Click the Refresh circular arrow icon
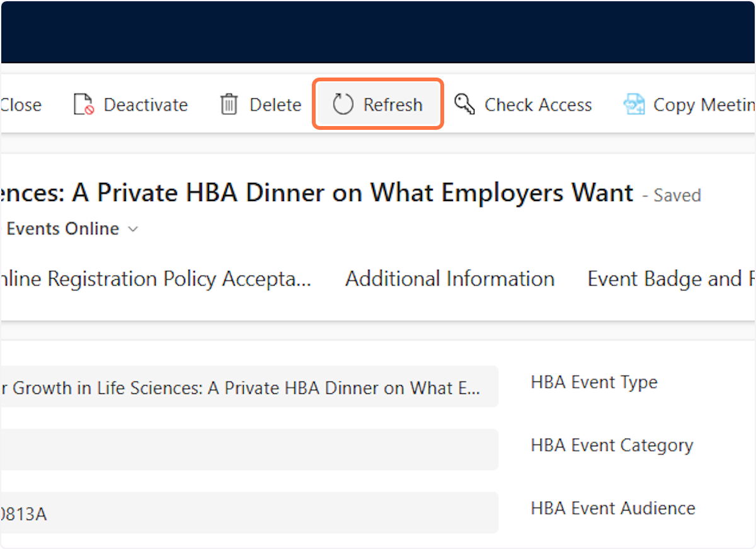756x549 pixels. click(343, 105)
